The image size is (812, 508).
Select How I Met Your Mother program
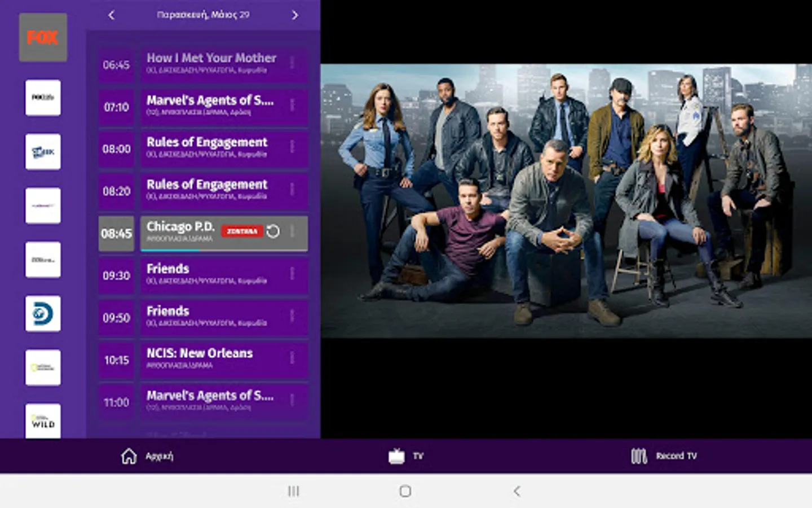click(224, 64)
